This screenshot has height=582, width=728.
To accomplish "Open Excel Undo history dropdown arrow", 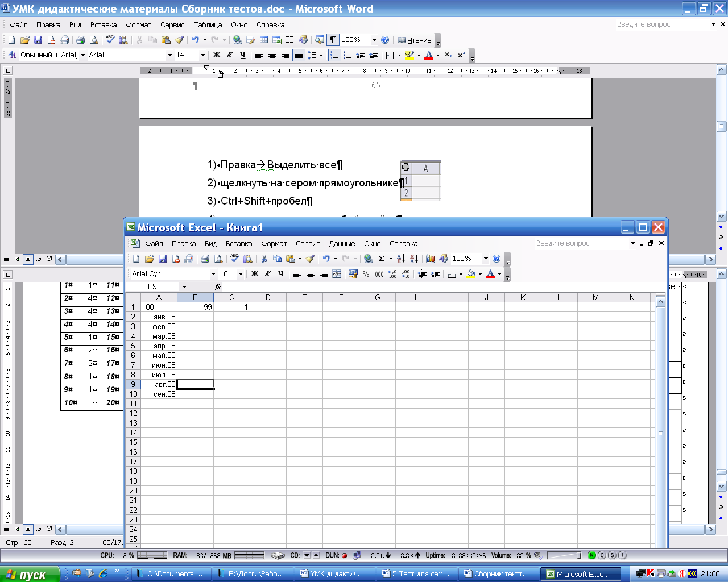I will pos(336,259).
